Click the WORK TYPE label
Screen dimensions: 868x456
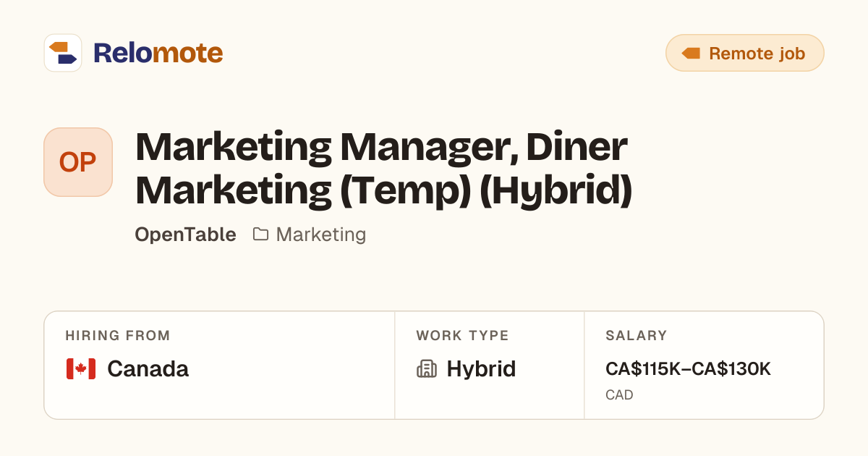462,336
